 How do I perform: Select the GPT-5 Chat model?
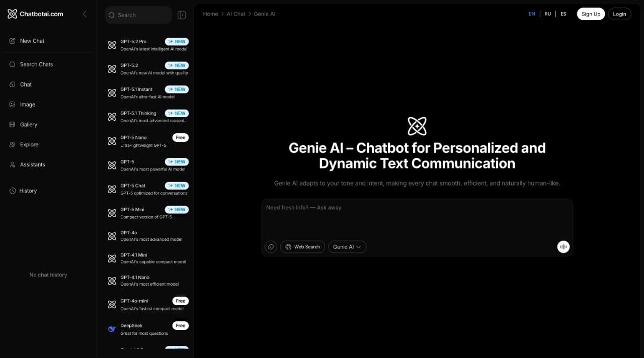point(148,189)
